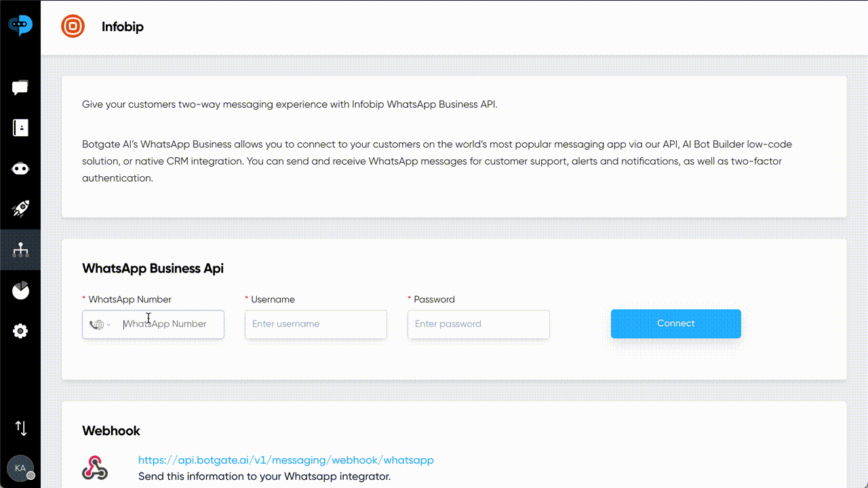Click the webhook icon in Webhook section

coord(95,468)
